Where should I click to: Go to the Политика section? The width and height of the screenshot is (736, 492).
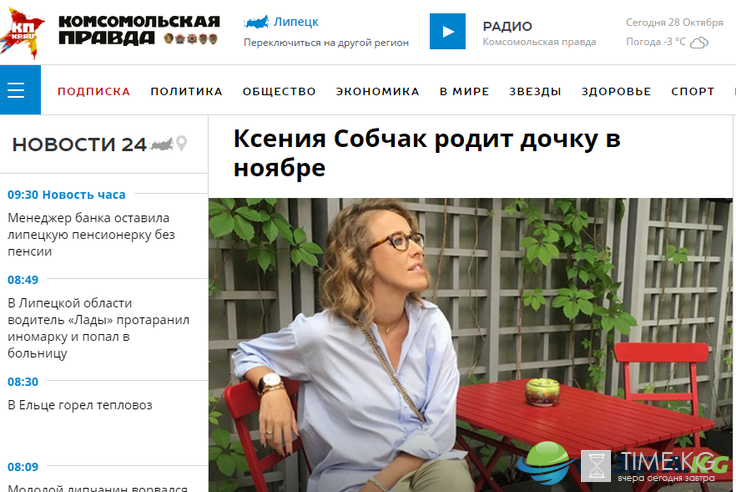pyautogui.click(x=186, y=91)
